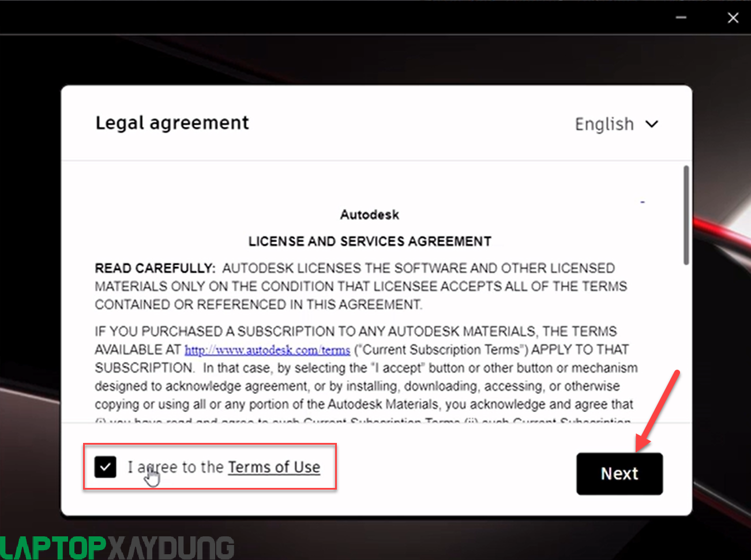Click the LICENSE AND SERVICES AGREEMENT title

[x=370, y=241]
